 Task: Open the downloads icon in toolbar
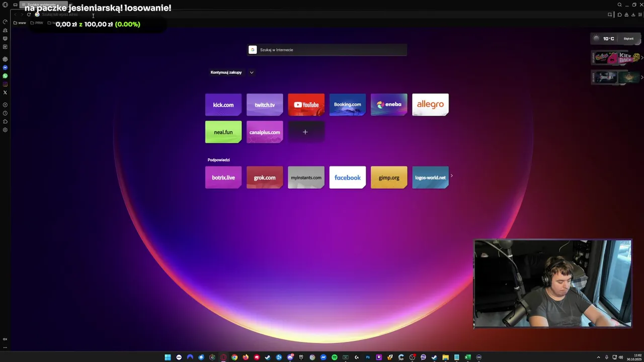[x=633, y=15]
